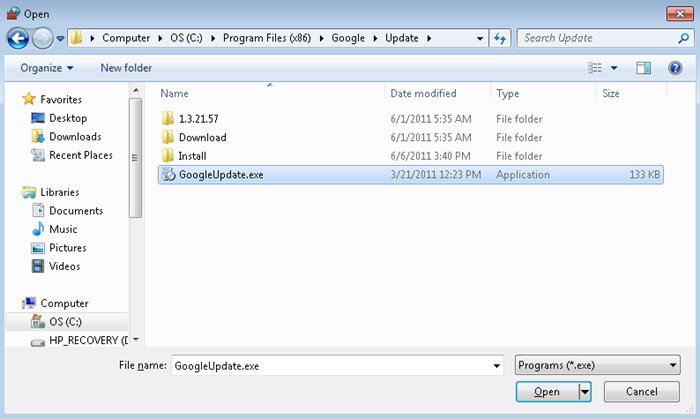Click the Refresh icon beside address bar

pos(500,39)
